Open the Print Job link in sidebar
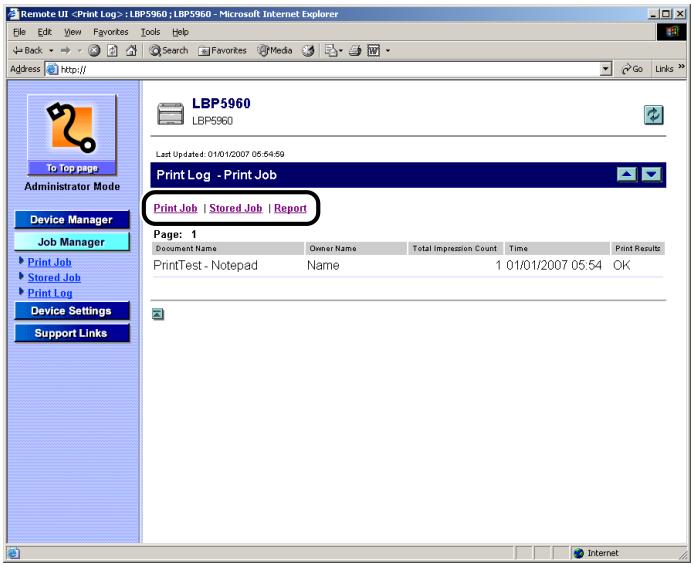This screenshot has width=695, height=565. (x=49, y=262)
